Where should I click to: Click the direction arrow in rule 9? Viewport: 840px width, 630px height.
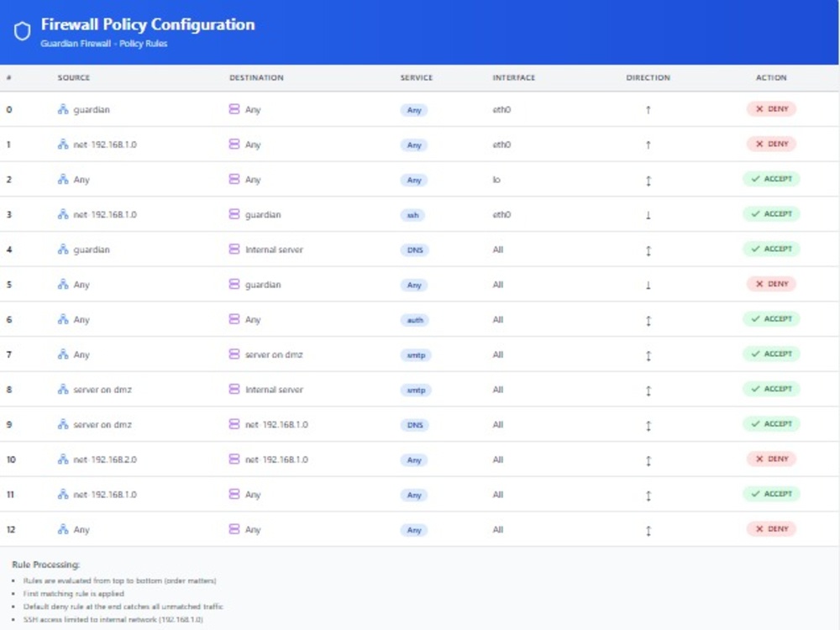pyautogui.click(x=648, y=426)
